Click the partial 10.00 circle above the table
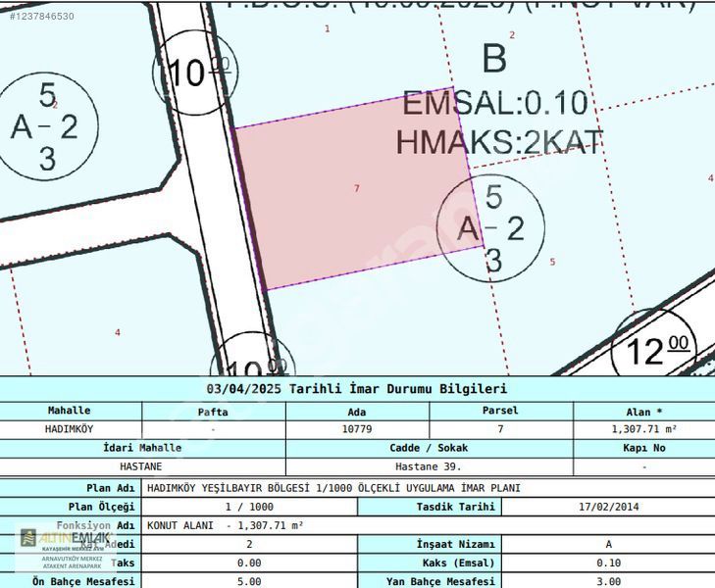This screenshot has height=588, width=715. click(x=252, y=361)
